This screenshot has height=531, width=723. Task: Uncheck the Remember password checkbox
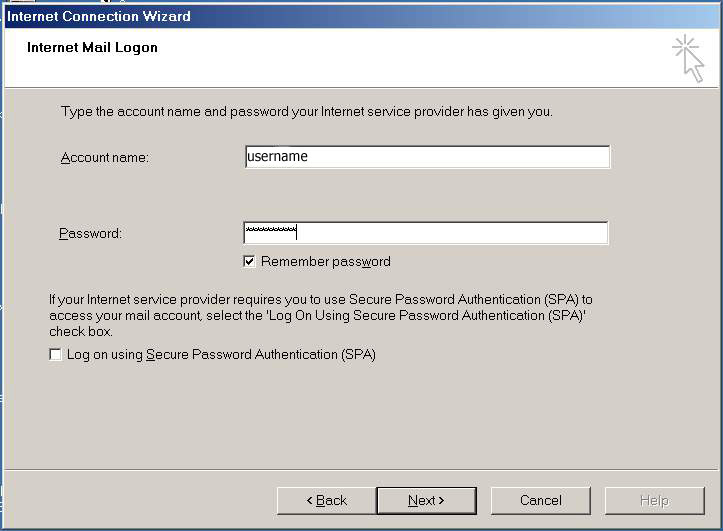point(250,262)
